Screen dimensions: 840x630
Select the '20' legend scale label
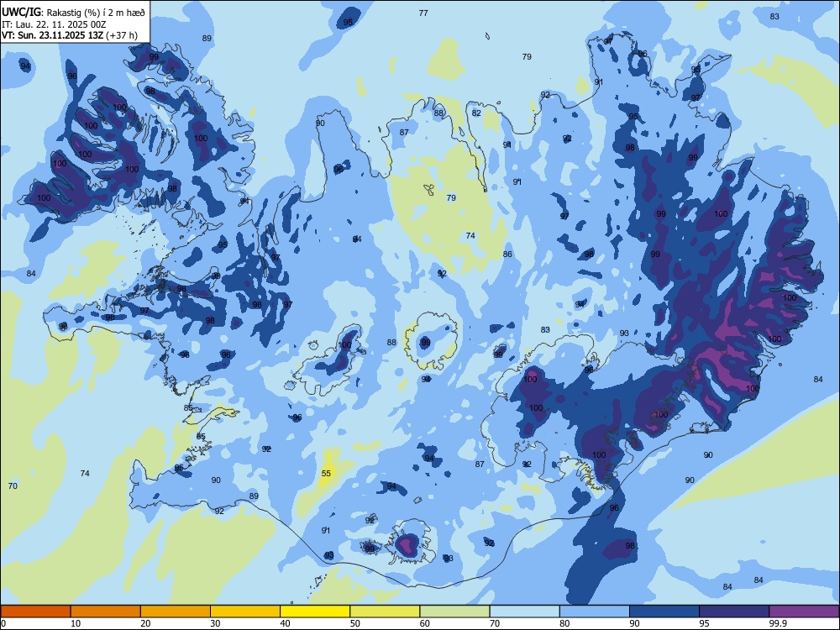click(145, 623)
